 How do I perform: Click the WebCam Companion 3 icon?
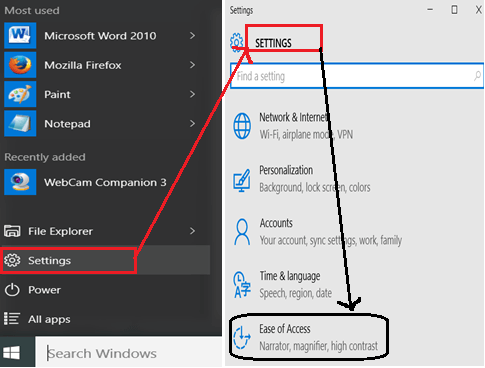pos(20,182)
